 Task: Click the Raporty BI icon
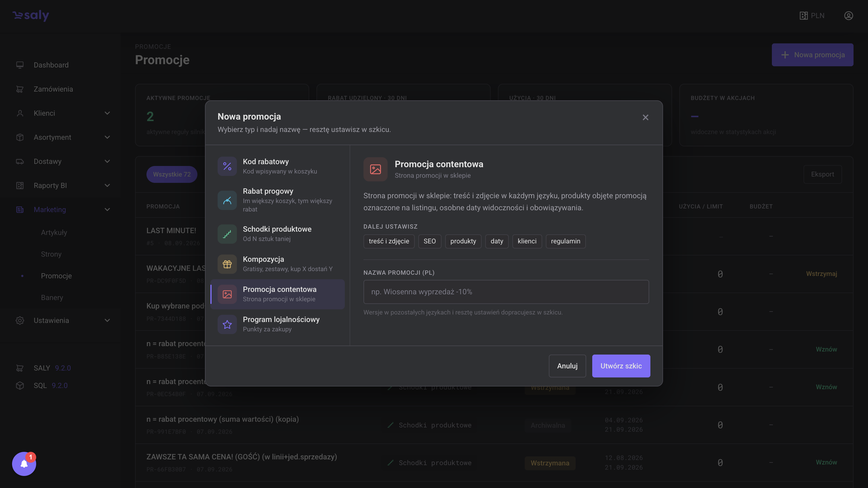(20, 186)
